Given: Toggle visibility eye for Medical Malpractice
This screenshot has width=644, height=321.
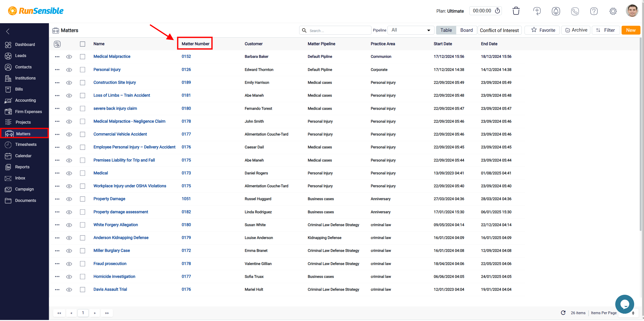Looking at the screenshot, I should (69, 56).
